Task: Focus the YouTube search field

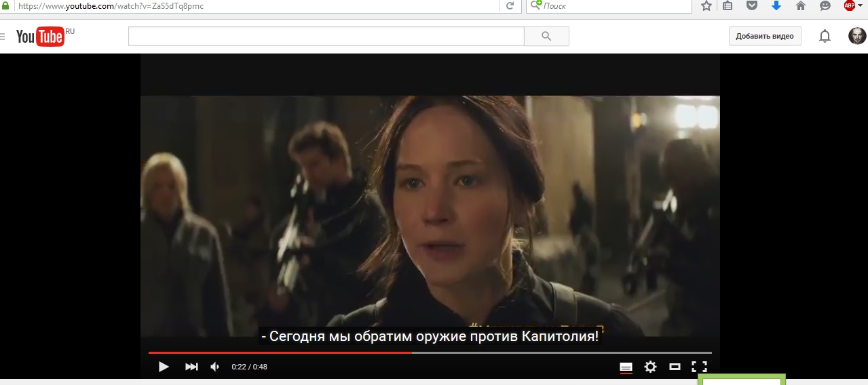Action: click(326, 37)
